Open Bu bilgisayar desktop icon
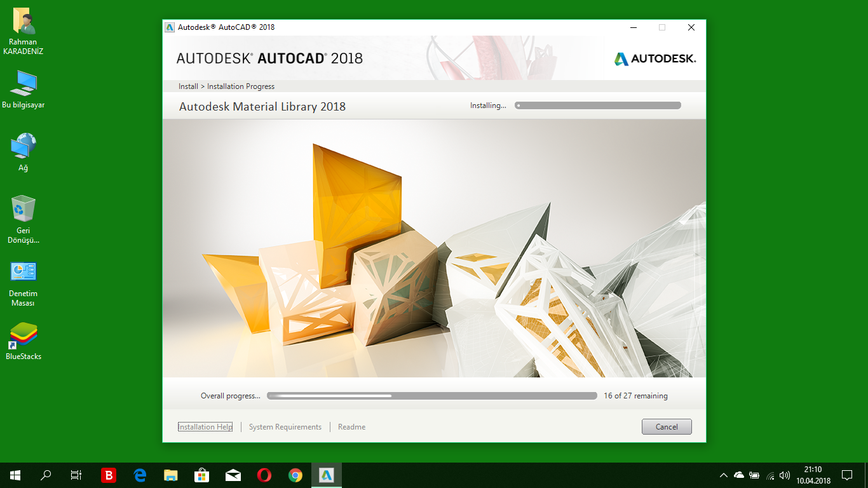The image size is (868, 488). 24,90
